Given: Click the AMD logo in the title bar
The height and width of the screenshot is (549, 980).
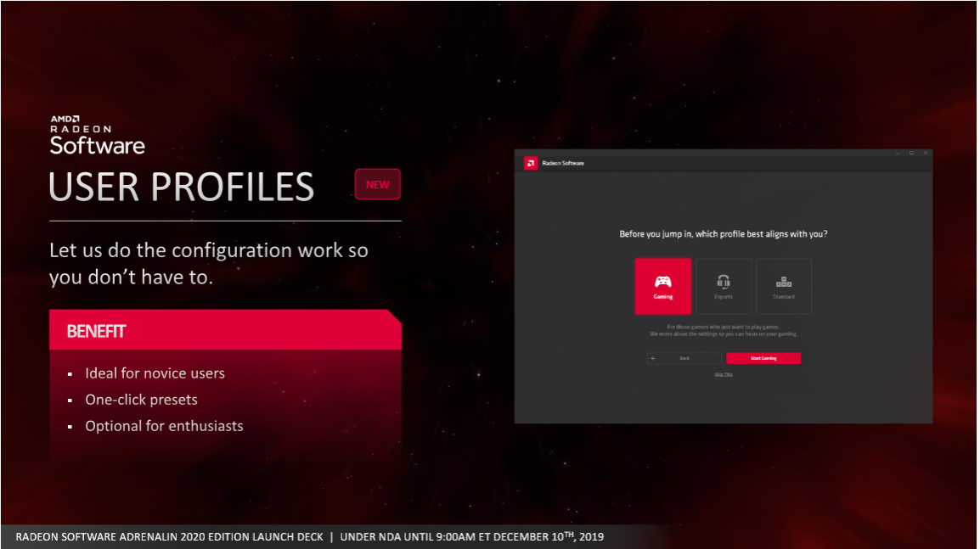Looking at the screenshot, I should 530,163.
